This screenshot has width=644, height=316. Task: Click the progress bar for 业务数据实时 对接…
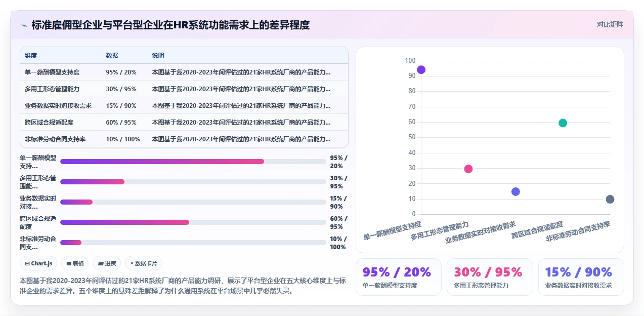pos(193,202)
